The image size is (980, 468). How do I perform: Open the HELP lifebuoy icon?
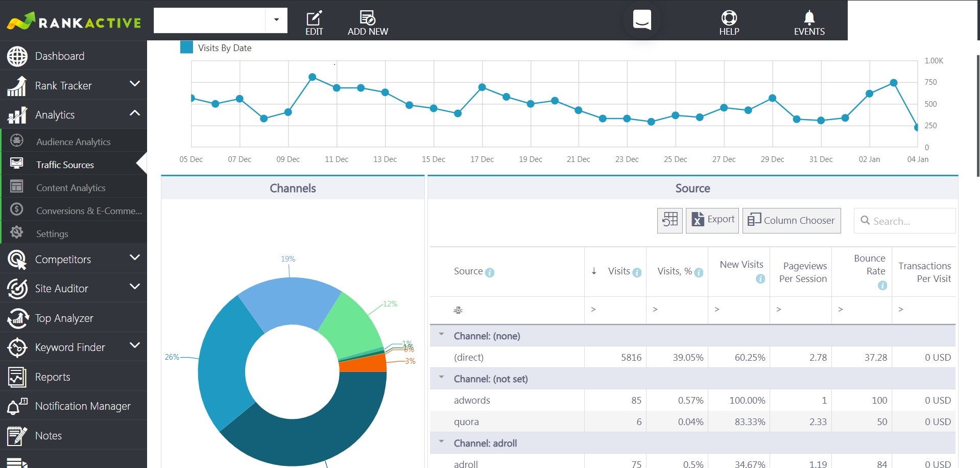click(729, 18)
